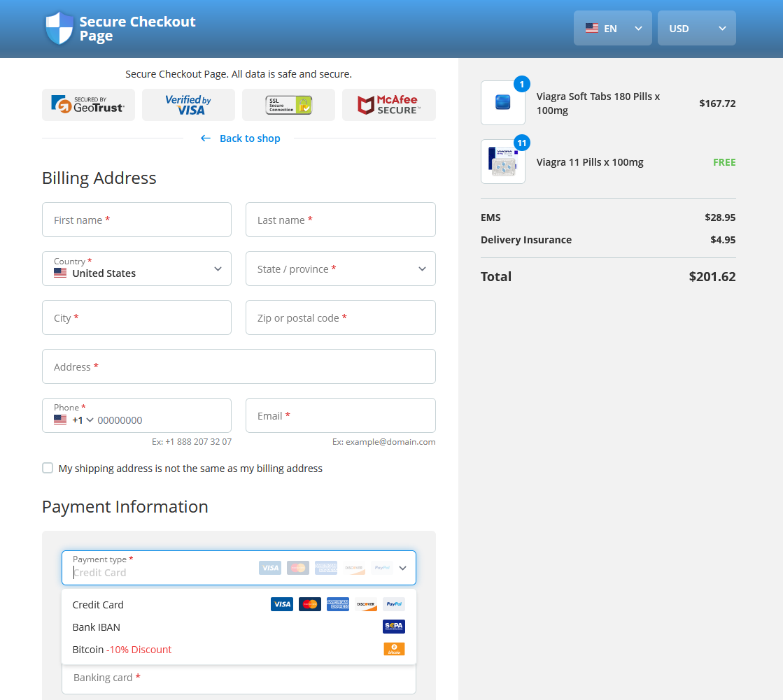Click the American Express logo in the Credit Card option
The width and height of the screenshot is (783, 700).
337,604
